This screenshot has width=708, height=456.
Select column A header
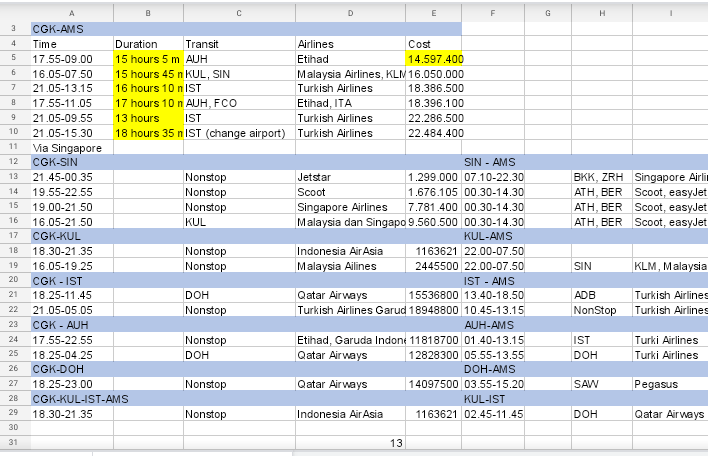point(72,13)
